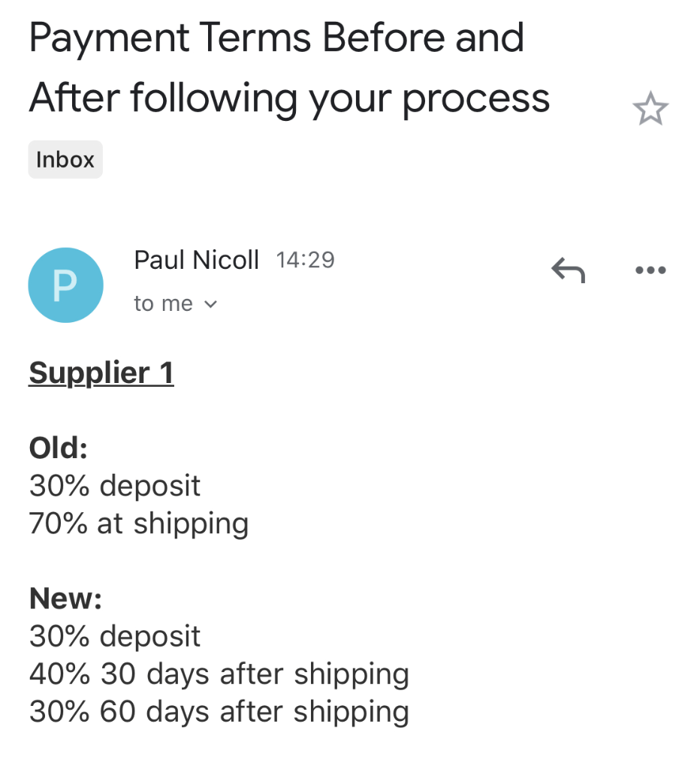Open more email options via the ellipsis

pyautogui.click(x=650, y=270)
